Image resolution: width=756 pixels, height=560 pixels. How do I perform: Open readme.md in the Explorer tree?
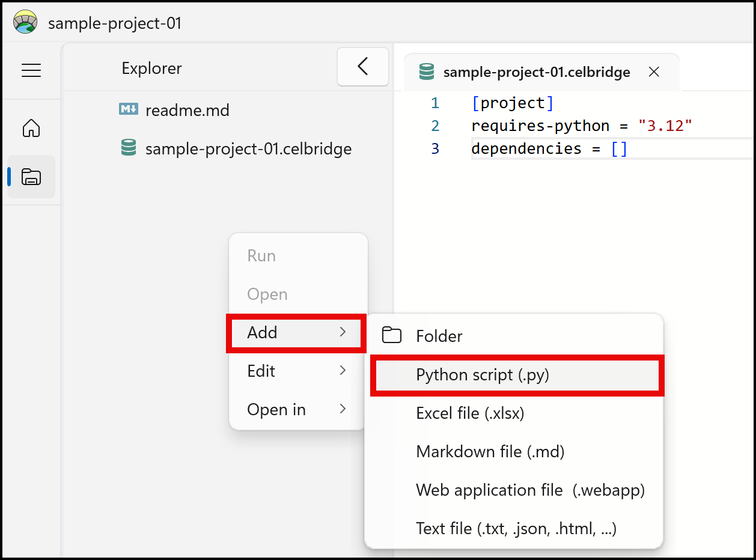(x=187, y=111)
